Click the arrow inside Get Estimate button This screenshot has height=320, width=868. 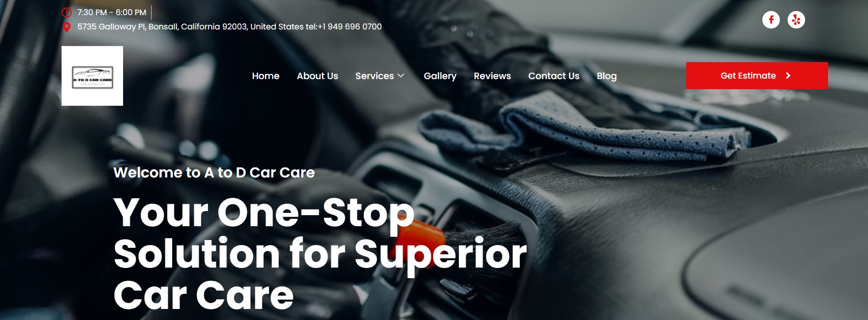(x=788, y=76)
